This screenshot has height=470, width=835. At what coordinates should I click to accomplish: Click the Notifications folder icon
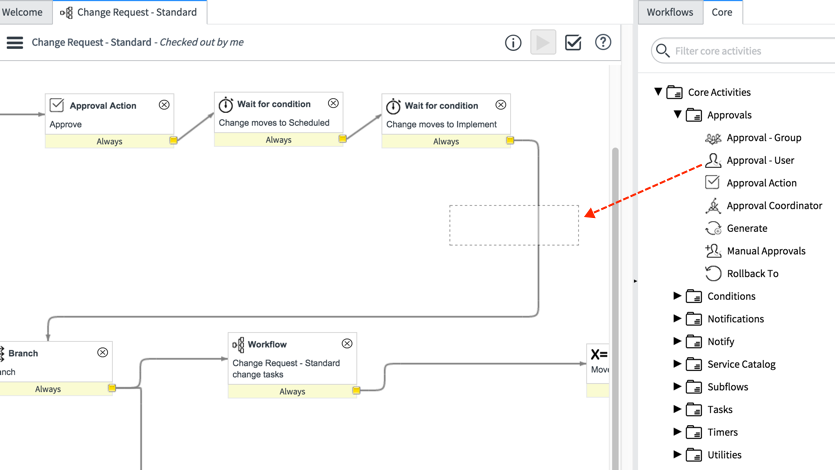(x=694, y=319)
